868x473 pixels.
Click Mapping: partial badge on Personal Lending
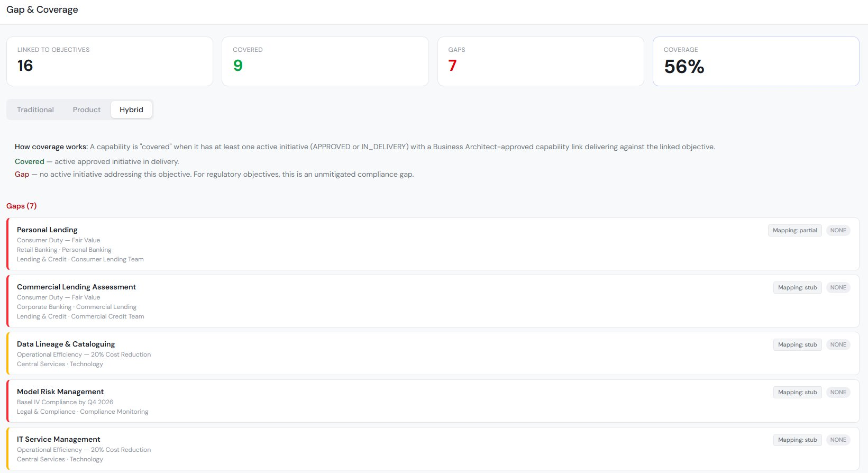coord(794,230)
